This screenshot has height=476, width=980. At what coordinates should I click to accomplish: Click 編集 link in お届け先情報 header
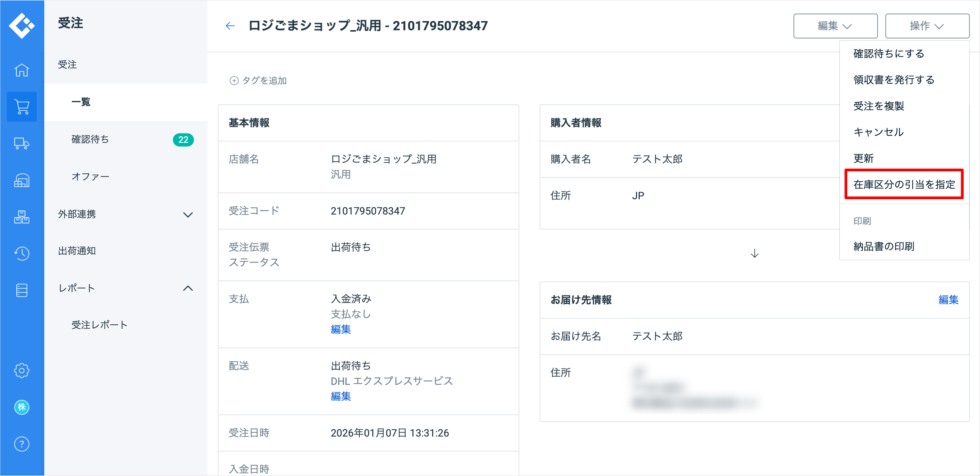pyautogui.click(x=948, y=300)
